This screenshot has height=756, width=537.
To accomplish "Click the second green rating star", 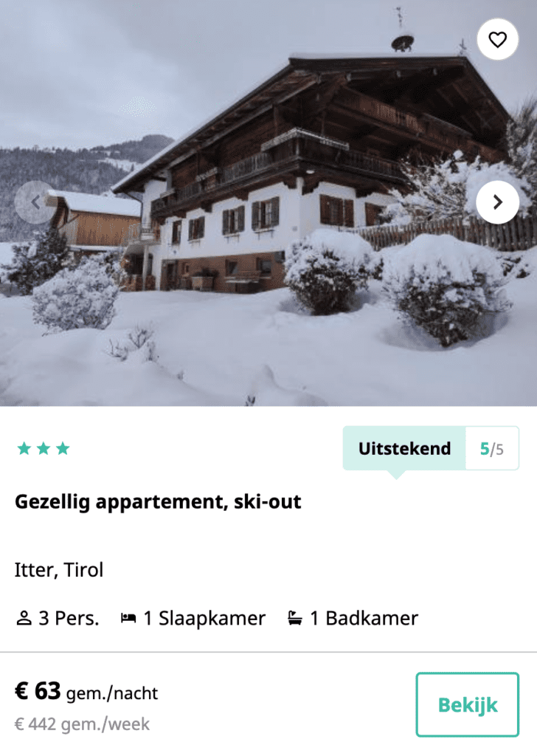I will pos(44,449).
